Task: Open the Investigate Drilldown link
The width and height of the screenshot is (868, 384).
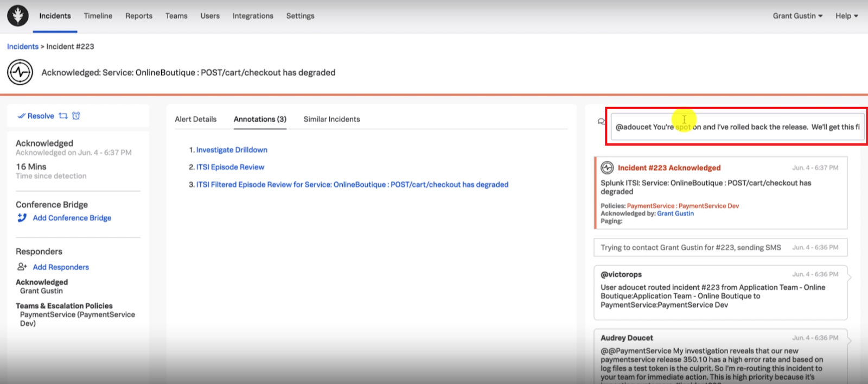Action: click(x=232, y=149)
